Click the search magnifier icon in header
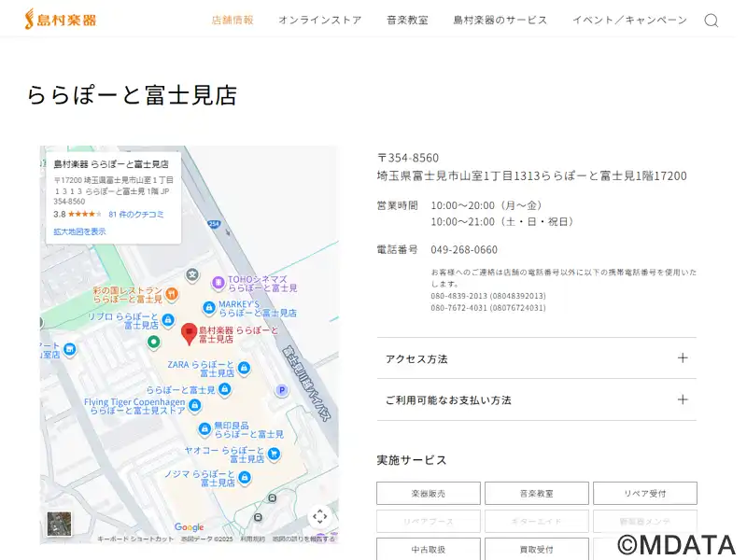 pyautogui.click(x=711, y=21)
